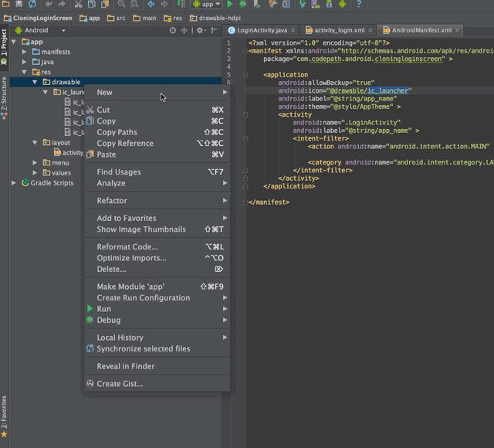
Task: Collapse the layout folder
Action: [35, 143]
